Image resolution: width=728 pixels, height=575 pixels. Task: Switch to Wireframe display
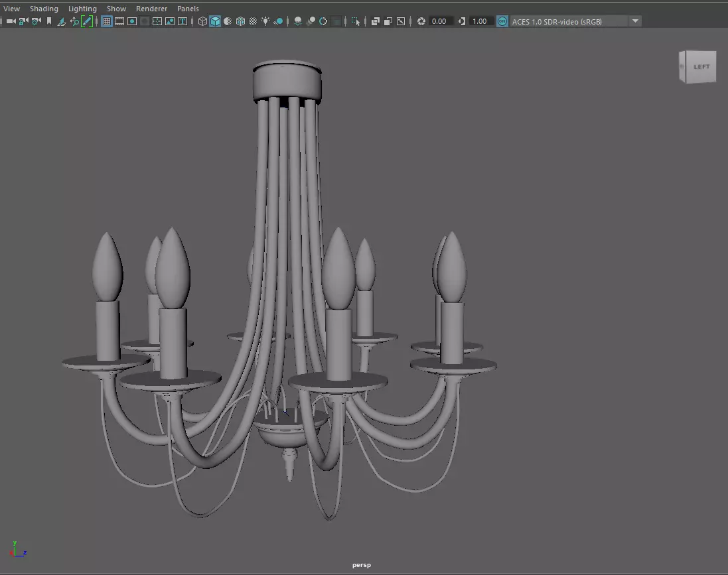(202, 21)
